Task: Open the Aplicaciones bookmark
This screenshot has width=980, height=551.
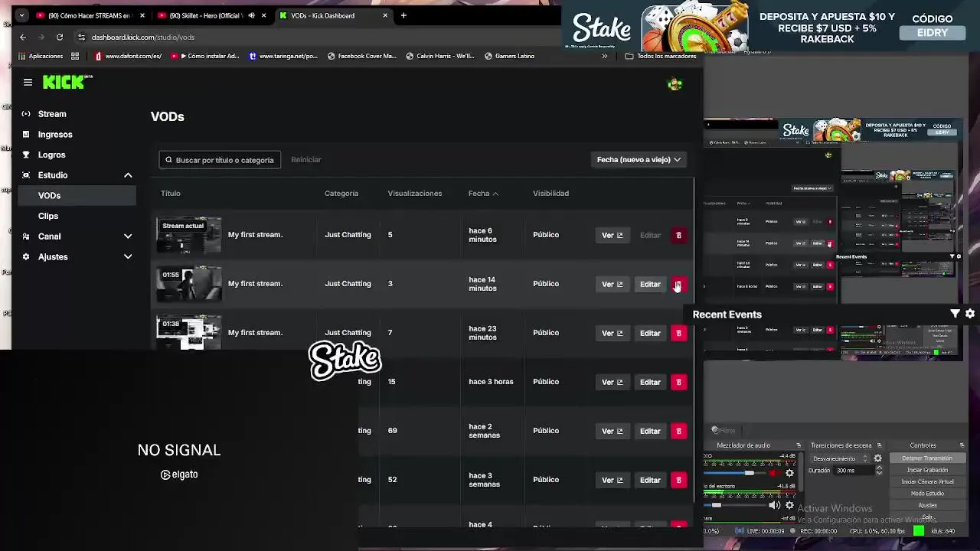Action: (x=40, y=56)
